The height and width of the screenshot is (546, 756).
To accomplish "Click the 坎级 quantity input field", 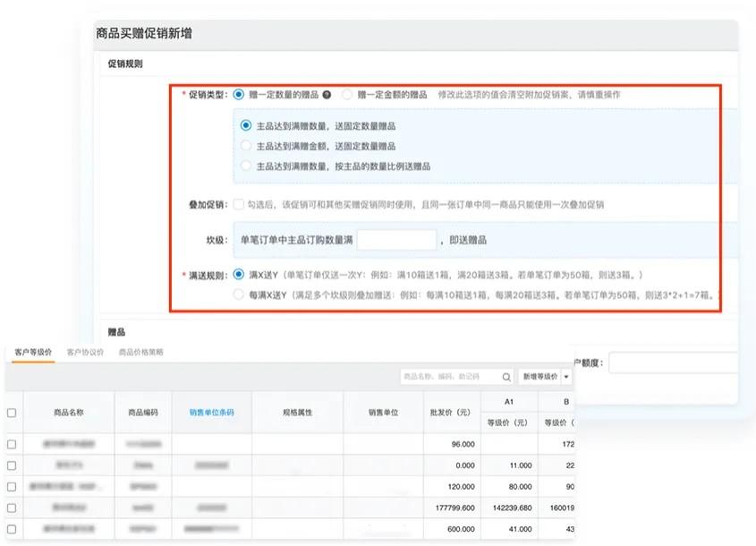I will (x=397, y=239).
